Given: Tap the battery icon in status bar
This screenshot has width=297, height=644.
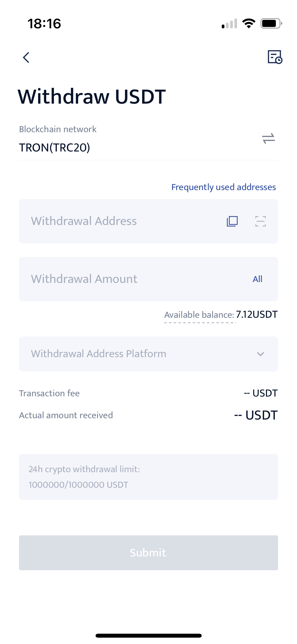Looking at the screenshot, I should [271, 24].
